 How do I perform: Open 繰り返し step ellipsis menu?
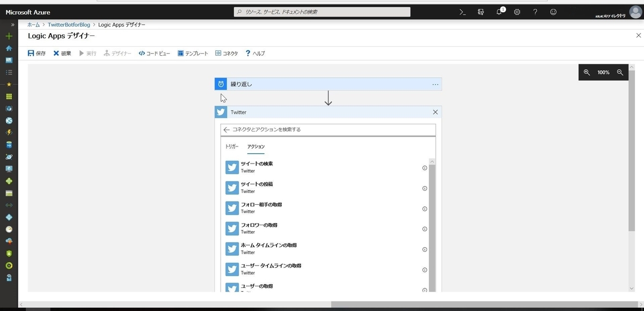click(435, 84)
